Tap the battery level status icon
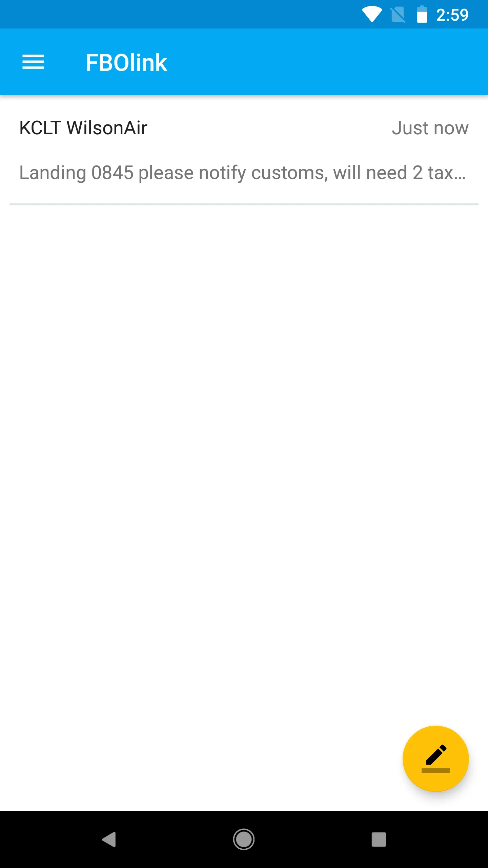488x868 pixels. pos(422,14)
